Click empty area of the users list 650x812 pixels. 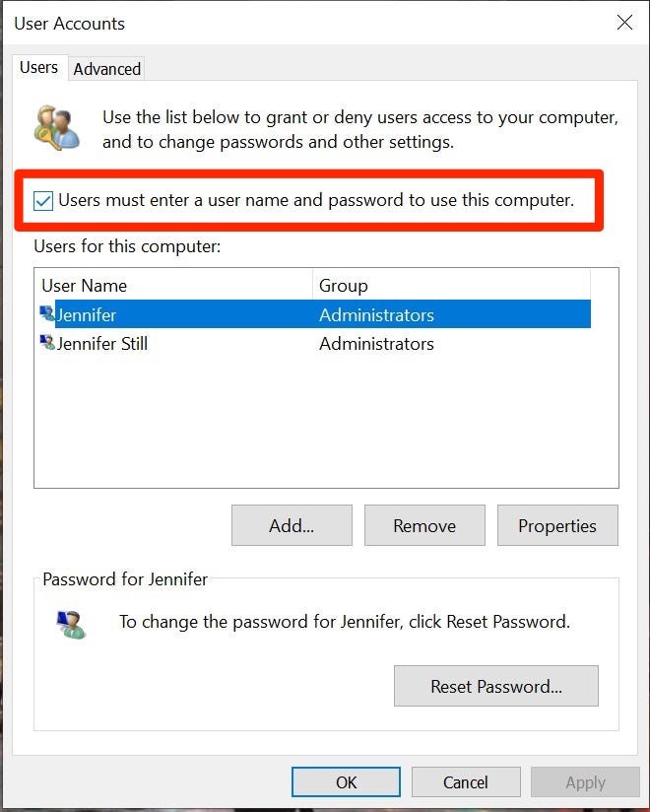(325, 424)
